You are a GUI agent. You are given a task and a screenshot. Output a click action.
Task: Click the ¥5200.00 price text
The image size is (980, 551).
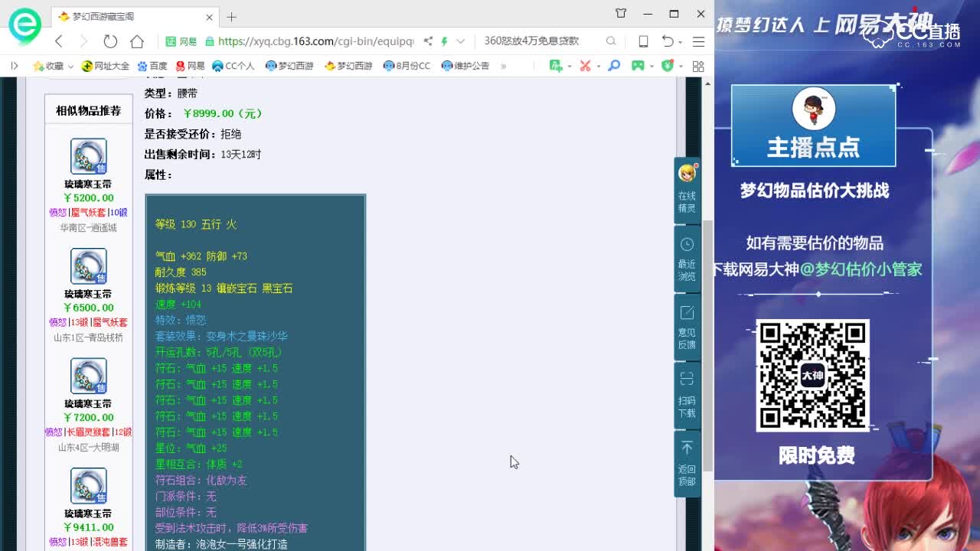tap(88, 197)
